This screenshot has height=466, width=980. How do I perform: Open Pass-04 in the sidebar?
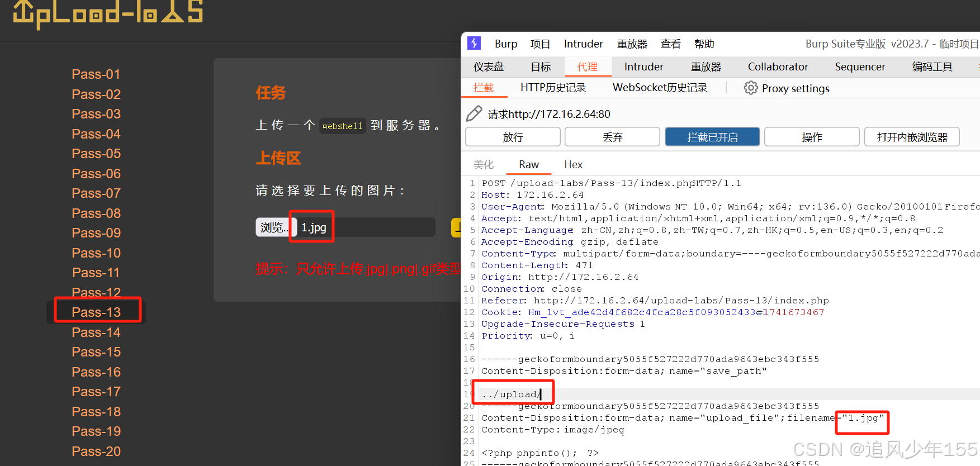tap(96, 134)
